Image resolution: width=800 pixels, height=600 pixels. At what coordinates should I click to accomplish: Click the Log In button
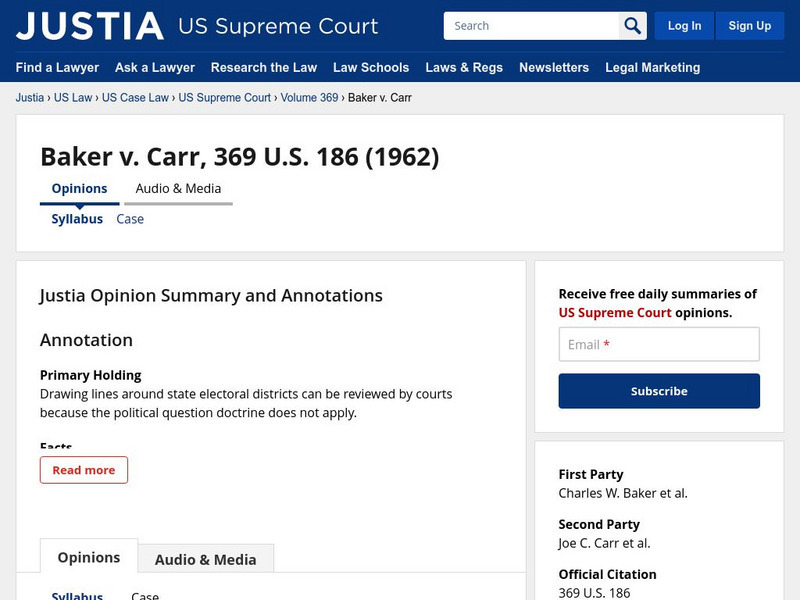pyautogui.click(x=685, y=25)
